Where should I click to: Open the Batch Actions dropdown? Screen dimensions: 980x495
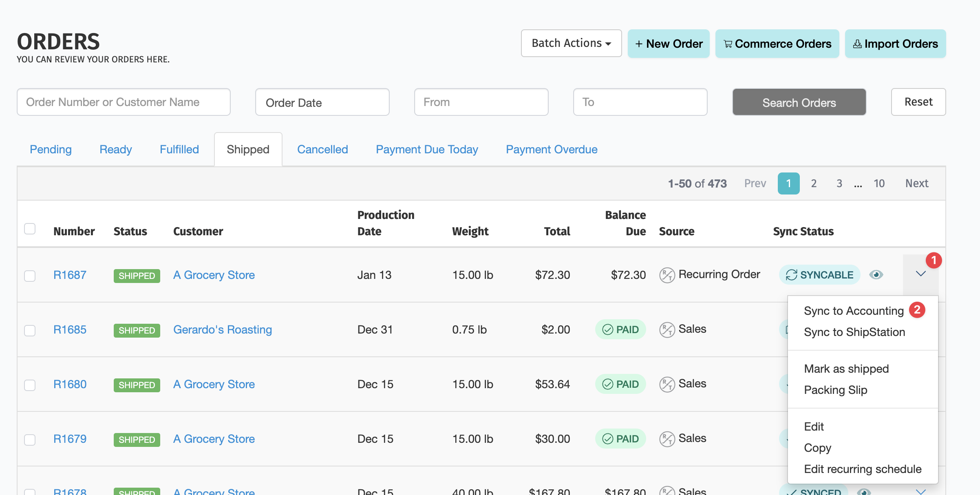coord(571,43)
